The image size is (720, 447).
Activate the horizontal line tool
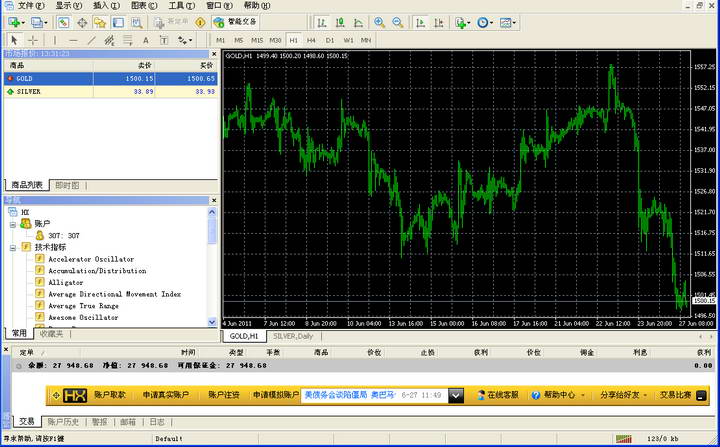pos(73,40)
